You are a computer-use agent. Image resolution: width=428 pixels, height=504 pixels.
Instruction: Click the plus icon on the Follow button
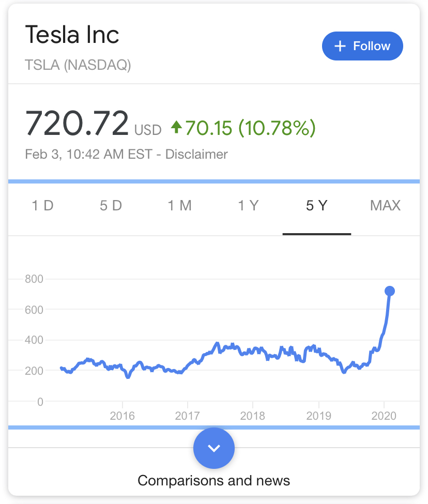click(340, 47)
